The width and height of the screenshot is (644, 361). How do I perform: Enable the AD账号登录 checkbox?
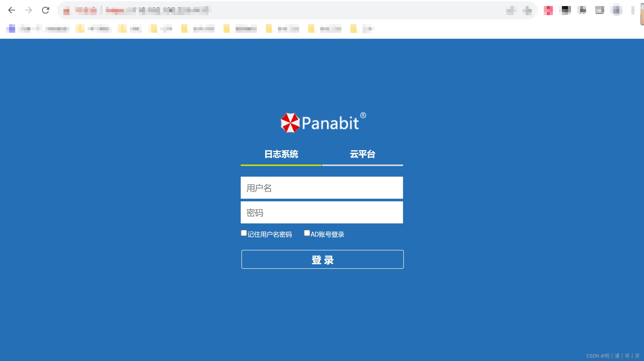coord(307,233)
